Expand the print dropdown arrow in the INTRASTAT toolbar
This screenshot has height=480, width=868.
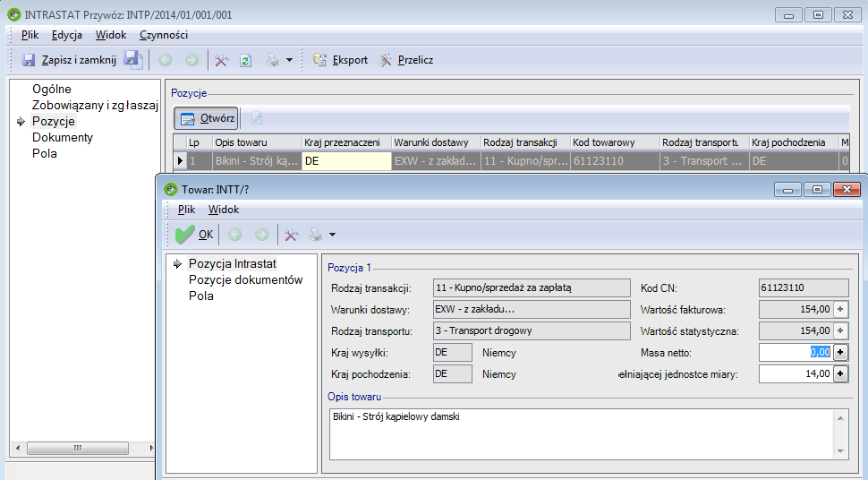pyautogui.click(x=289, y=60)
